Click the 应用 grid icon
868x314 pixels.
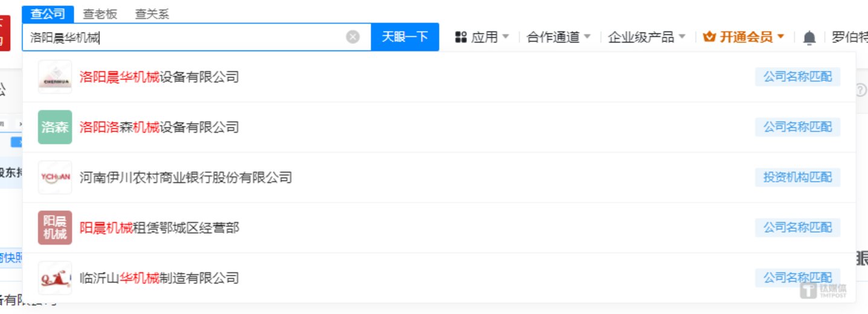(x=461, y=37)
